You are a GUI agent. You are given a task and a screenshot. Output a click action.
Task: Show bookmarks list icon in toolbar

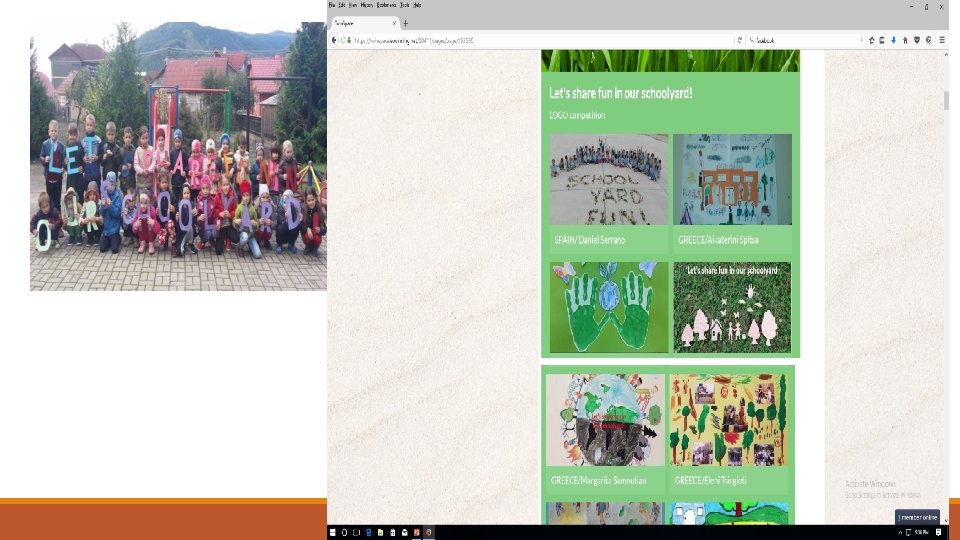pos(882,40)
